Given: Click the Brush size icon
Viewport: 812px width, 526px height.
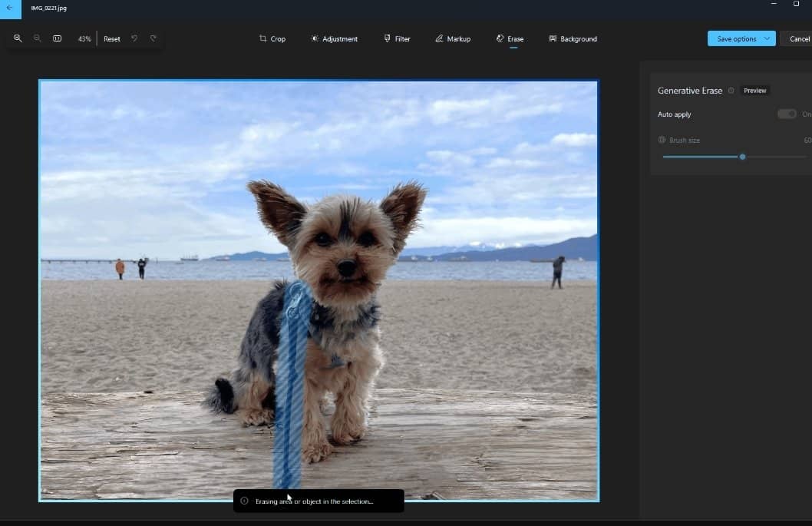Looking at the screenshot, I should tap(662, 141).
